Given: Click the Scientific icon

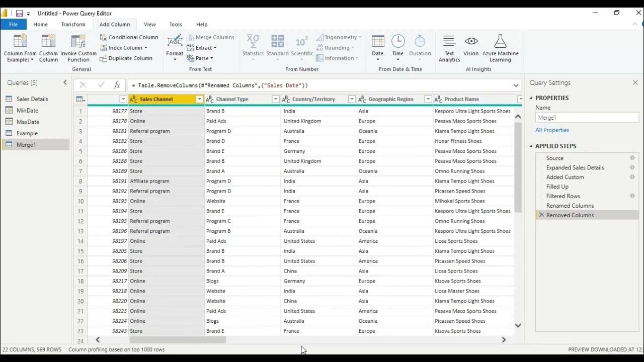Looking at the screenshot, I should coord(302,41).
